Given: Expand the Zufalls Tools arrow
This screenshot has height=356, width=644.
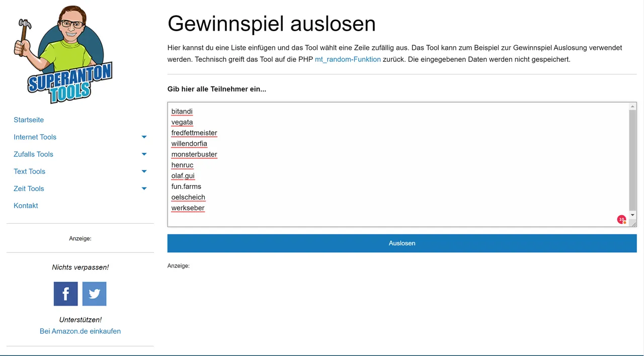Looking at the screenshot, I should point(144,154).
